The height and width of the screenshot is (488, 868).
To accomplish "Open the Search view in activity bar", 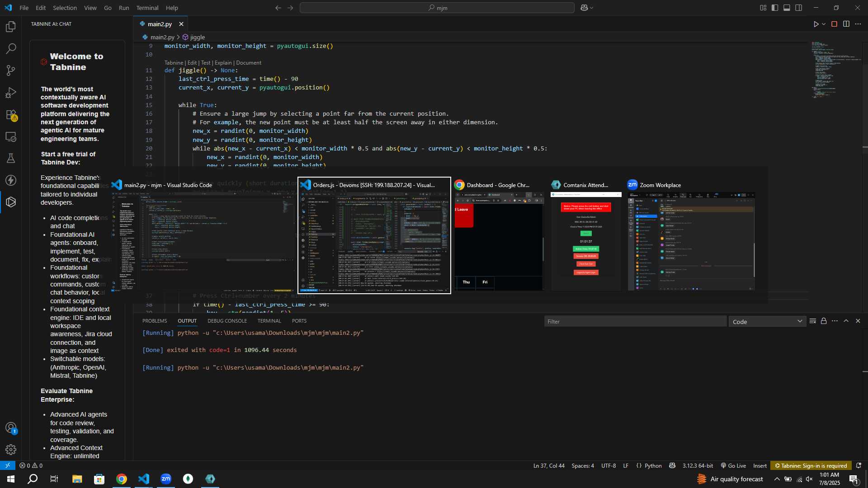I will pyautogui.click(x=11, y=48).
